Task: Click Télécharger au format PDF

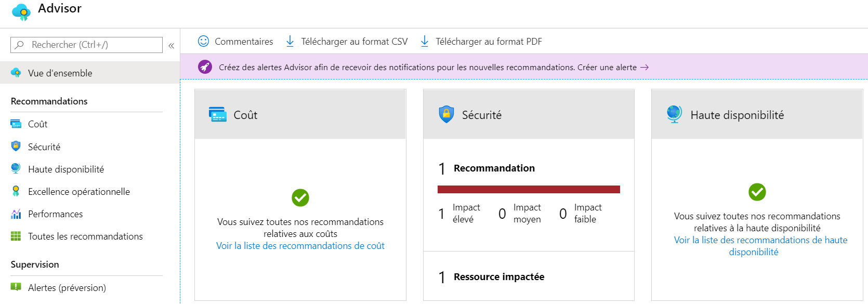Action: click(x=481, y=41)
